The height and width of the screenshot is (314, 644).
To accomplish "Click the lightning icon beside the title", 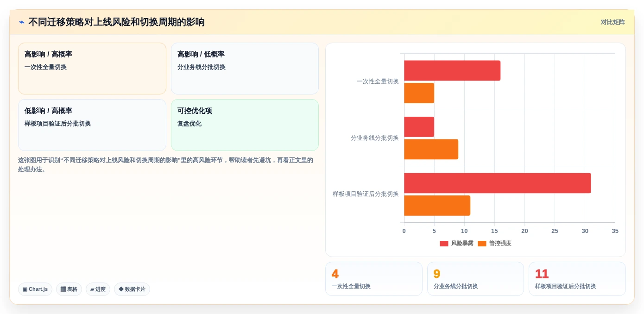I will [21, 22].
